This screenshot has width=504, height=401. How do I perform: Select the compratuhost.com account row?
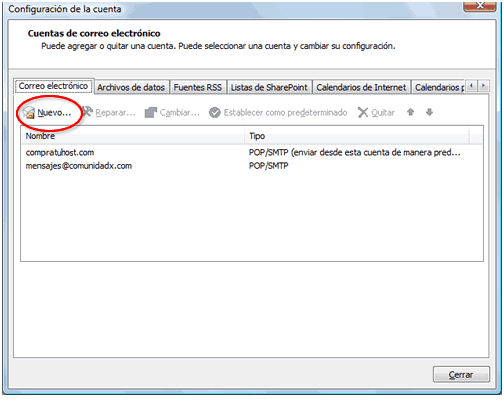pyautogui.click(x=252, y=152)
